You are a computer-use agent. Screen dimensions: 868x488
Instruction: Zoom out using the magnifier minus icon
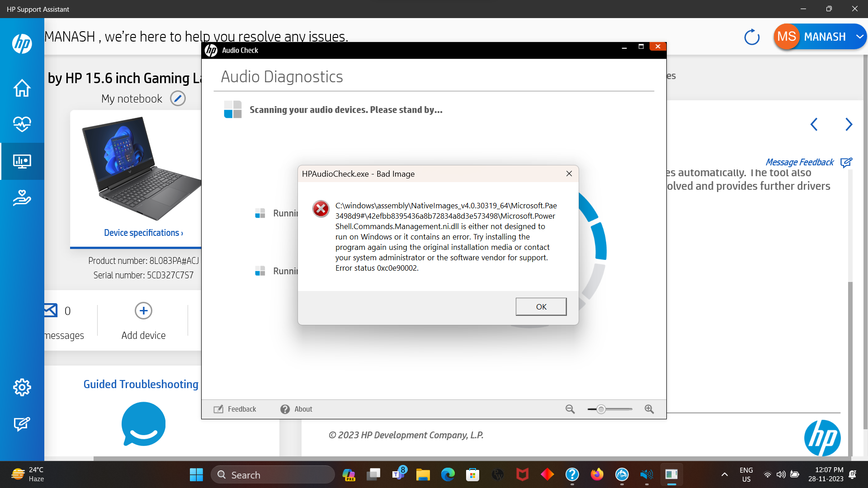[x=569, y=409]
